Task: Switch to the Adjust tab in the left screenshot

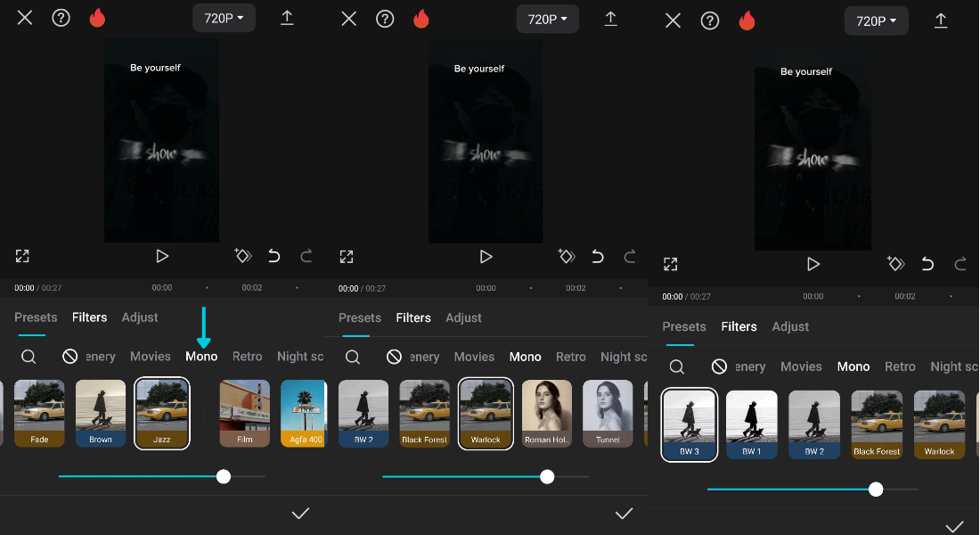Action: (x=139, y=317)
